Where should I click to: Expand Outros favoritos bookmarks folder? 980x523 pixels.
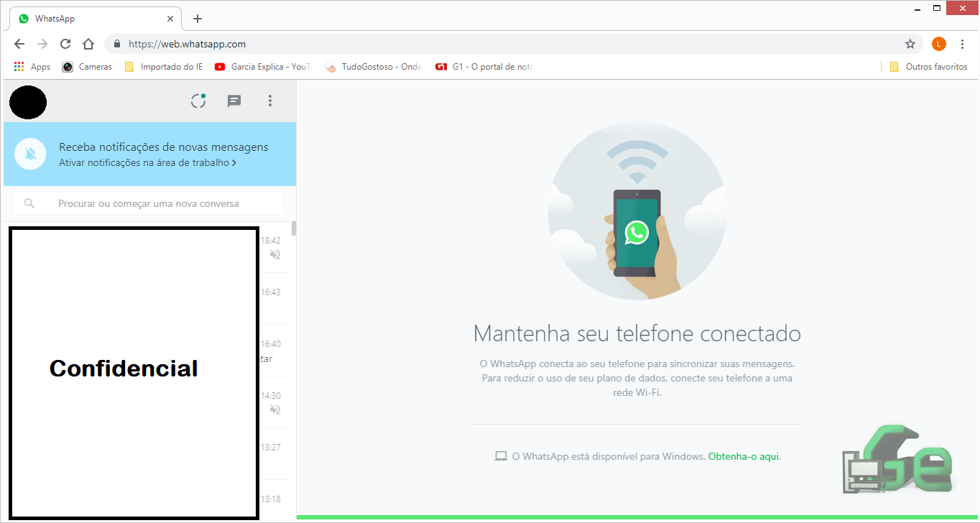(928, 67)
